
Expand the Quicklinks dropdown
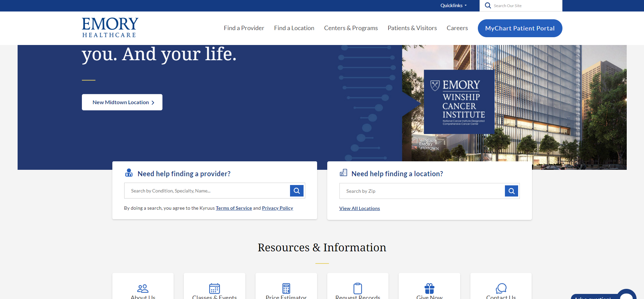coord(453,6)
